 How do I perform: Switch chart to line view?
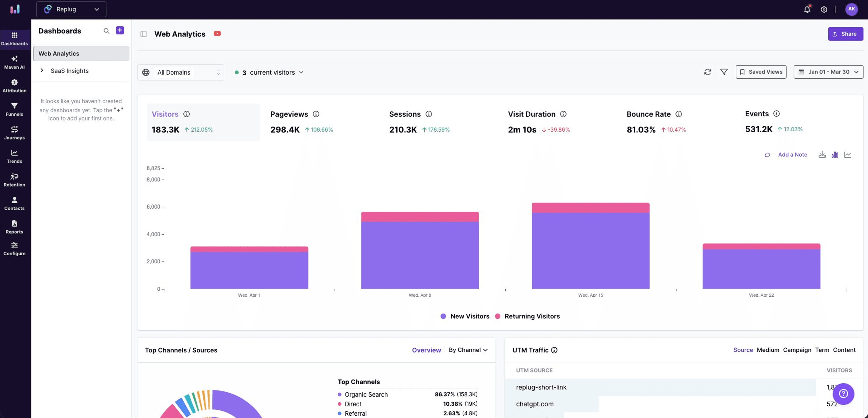pyautogui.click(x=847, y=155)
